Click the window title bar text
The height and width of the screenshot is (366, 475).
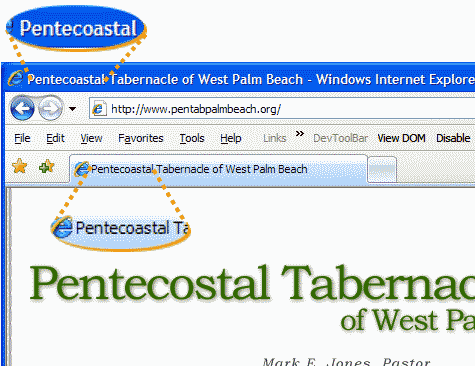[251, 80]
